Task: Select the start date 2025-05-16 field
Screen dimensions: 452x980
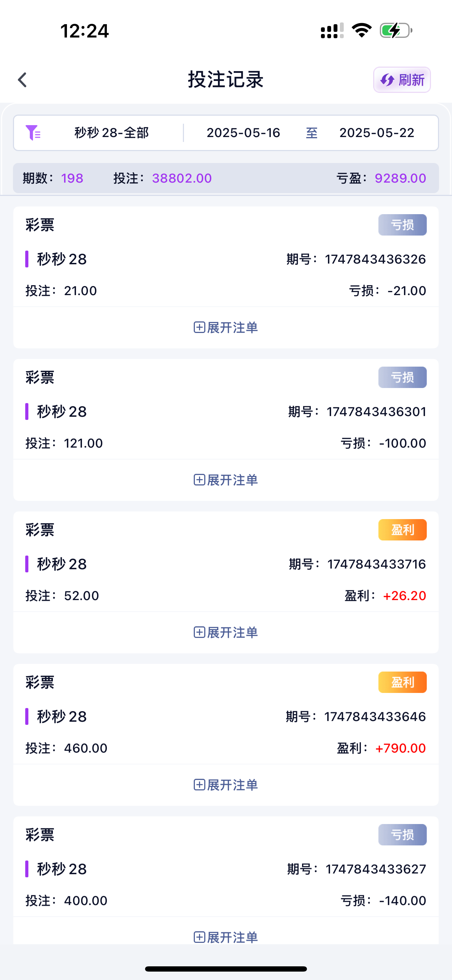Action: [243, 133]
